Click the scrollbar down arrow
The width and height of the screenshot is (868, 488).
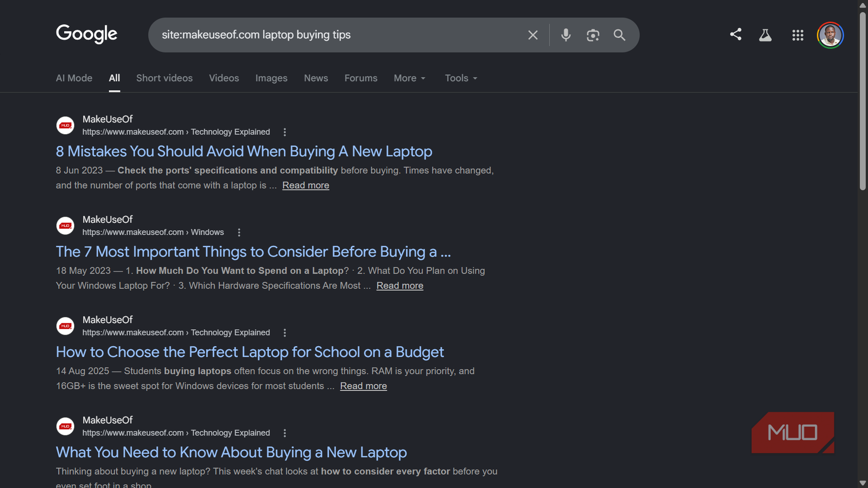863,483
